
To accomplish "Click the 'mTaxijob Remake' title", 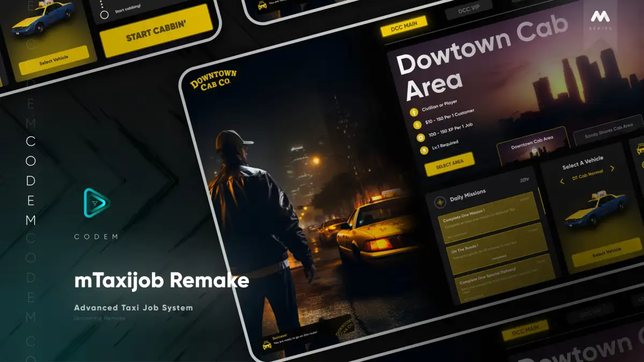I will (x=162, y=280).
